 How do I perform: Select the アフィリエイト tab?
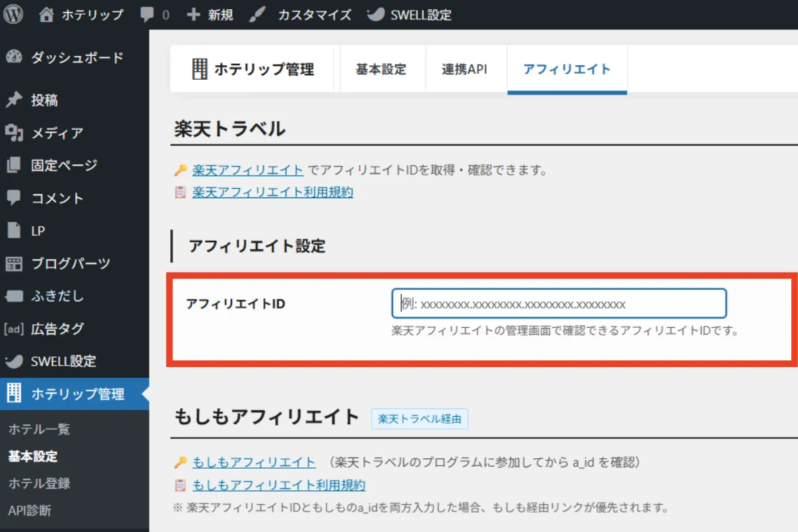pyautogui.click(x=567, y=69)
